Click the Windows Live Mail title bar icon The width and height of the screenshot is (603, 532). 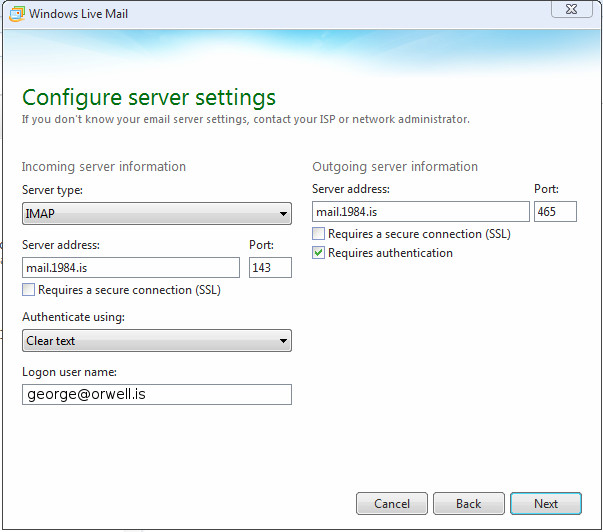click(15, 14)
